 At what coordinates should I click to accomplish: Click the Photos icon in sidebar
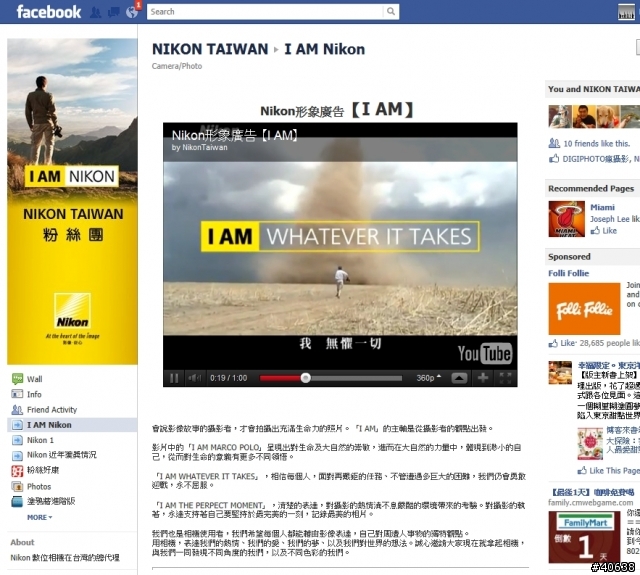coord(17,486)
